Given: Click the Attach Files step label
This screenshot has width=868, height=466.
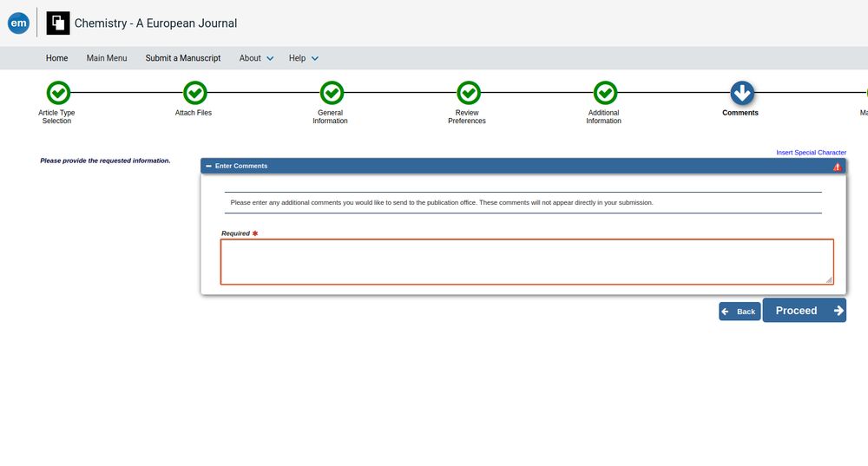Looking at the screenshot, I should click(194, 113).
